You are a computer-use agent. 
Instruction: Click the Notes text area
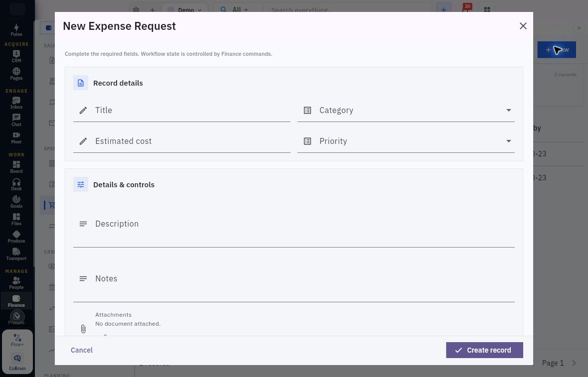pyautogui.click(x=294, y=279)
